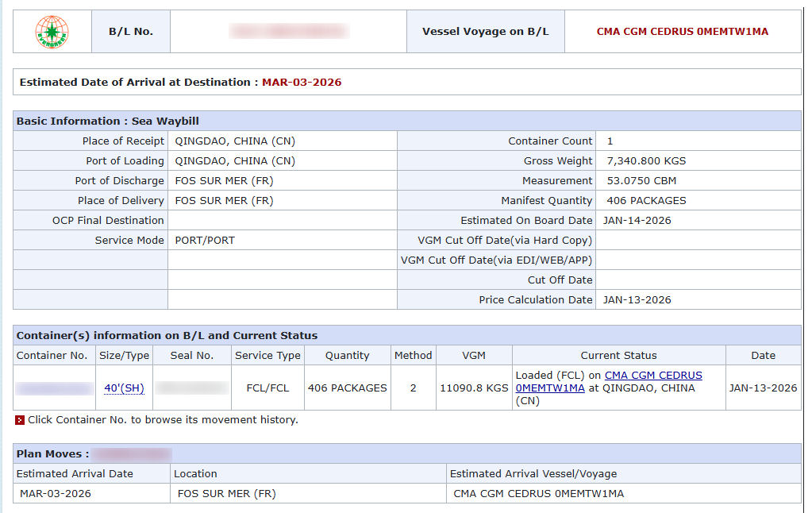
Task: Open the 40'(SH) size/type link
Action: tap(124, 388)
